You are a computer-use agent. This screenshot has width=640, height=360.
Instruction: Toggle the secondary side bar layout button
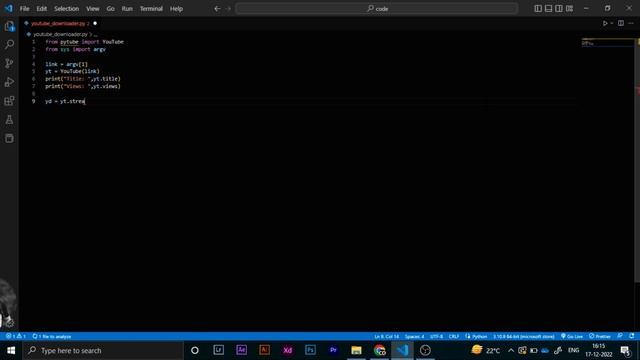(559, 9)
